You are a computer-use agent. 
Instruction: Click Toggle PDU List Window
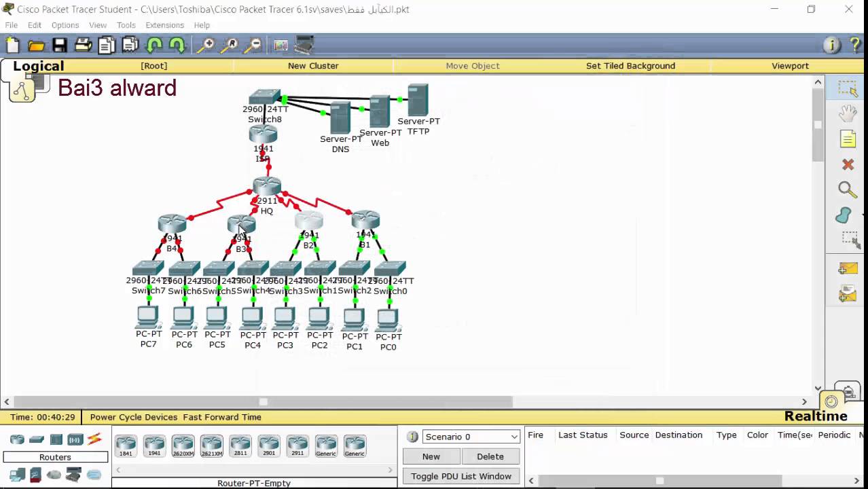pyautogui.click(x=461, y=476)
